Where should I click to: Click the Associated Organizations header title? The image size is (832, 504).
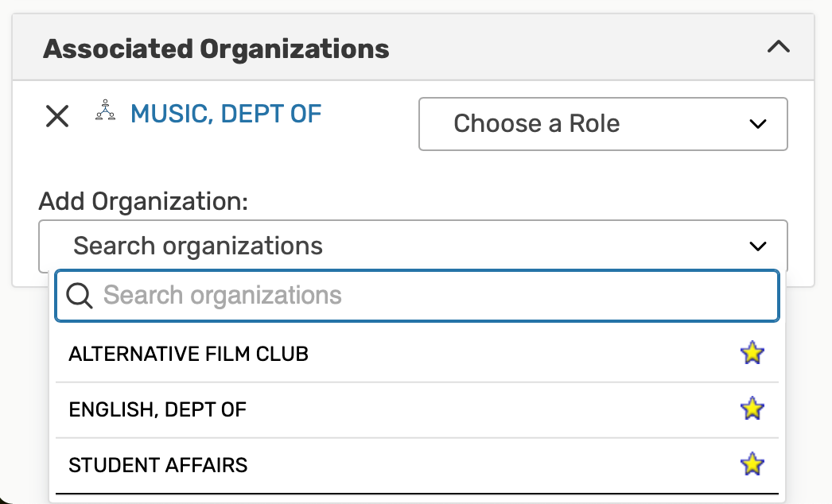tap(216, 49)
